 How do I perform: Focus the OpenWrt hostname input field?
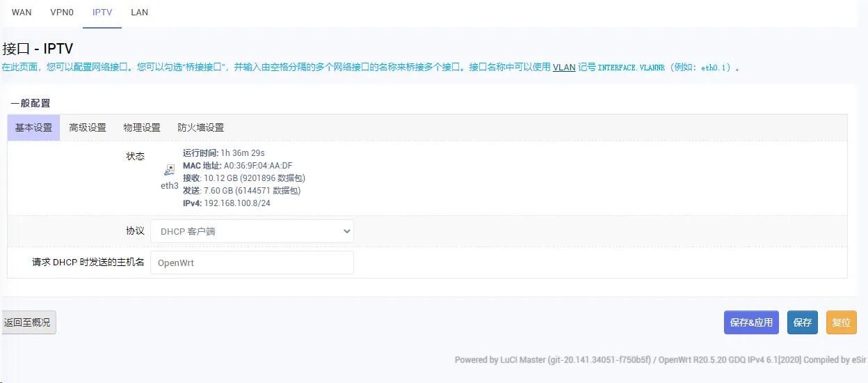pyautogui.click(x=252, y=263)
